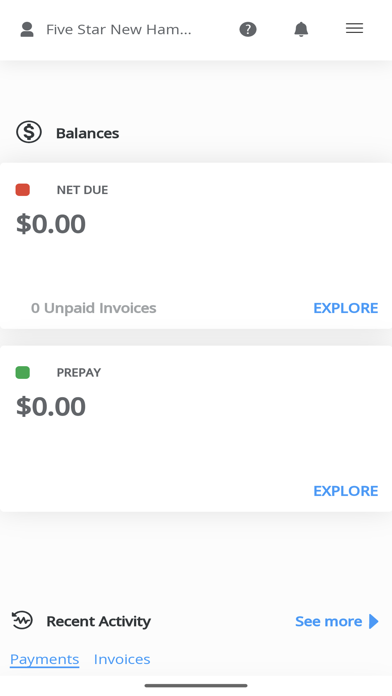The image size is (392, 696).
Task: Explore the Prepay balance
Action: (x=346, y=491)
